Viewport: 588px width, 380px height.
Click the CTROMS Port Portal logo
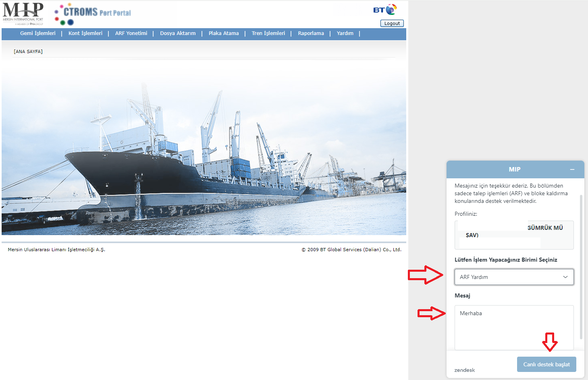click(93, 14)
